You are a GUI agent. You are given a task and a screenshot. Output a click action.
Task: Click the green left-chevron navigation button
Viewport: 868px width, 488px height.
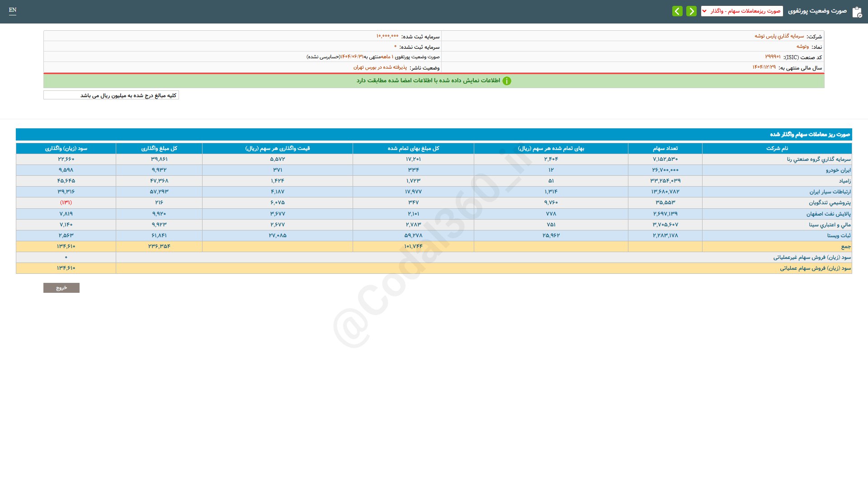[x=677, y=11]
